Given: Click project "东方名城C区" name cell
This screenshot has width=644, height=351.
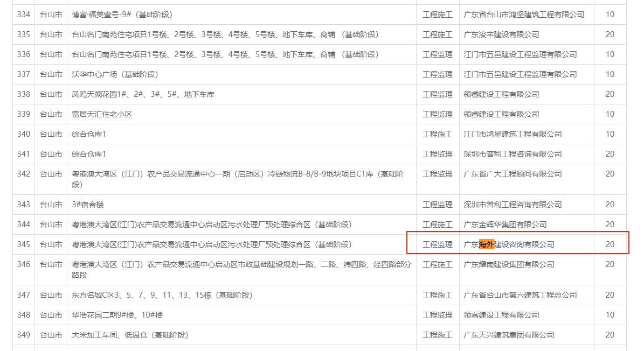Looking at the screenshot, I should tap(162, 295).
